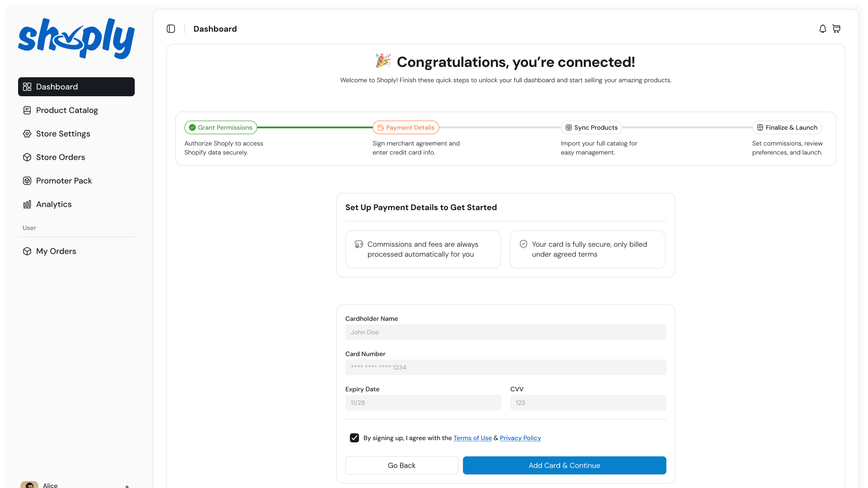Image resolution: width=868 pixels, height=488 pixels.
Task: Click 'Authorize Shoply to access Shopify data securely.'
Action: pyautogui.click(x=224, y=148)
